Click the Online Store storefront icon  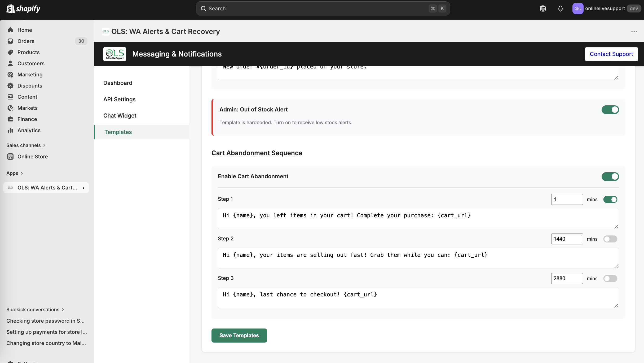click(x=10, y=157)
